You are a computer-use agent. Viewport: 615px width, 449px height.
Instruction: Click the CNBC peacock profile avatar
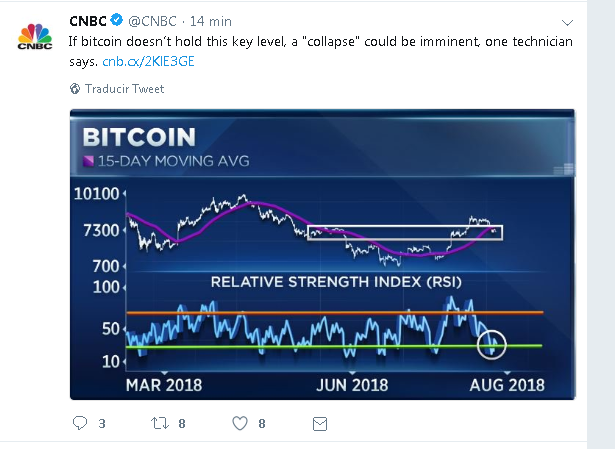pos(35,36)
